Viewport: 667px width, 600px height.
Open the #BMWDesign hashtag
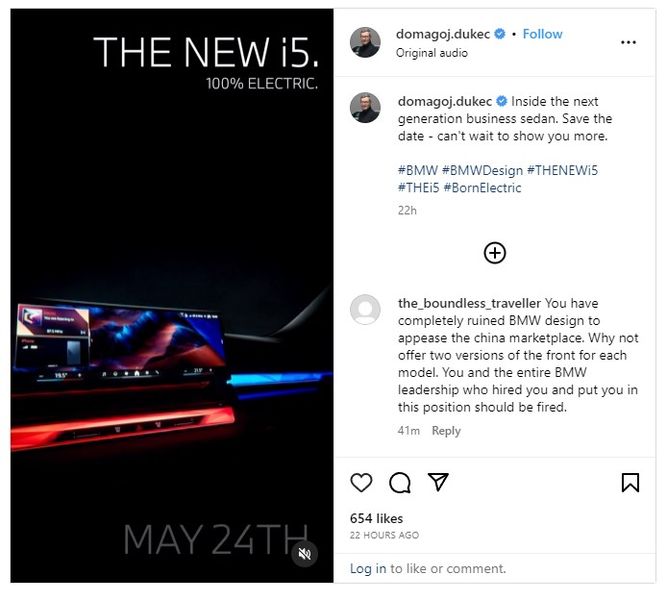click(482, 170)
